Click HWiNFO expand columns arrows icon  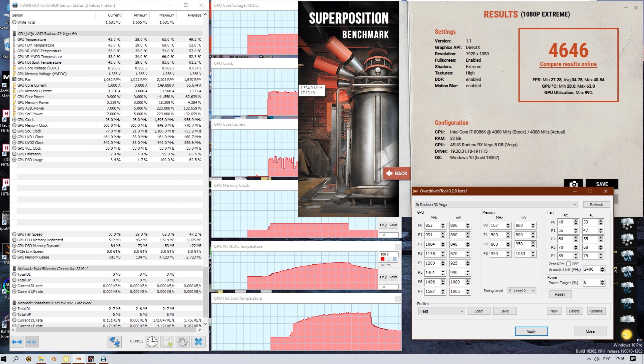(x=17, y=341)
